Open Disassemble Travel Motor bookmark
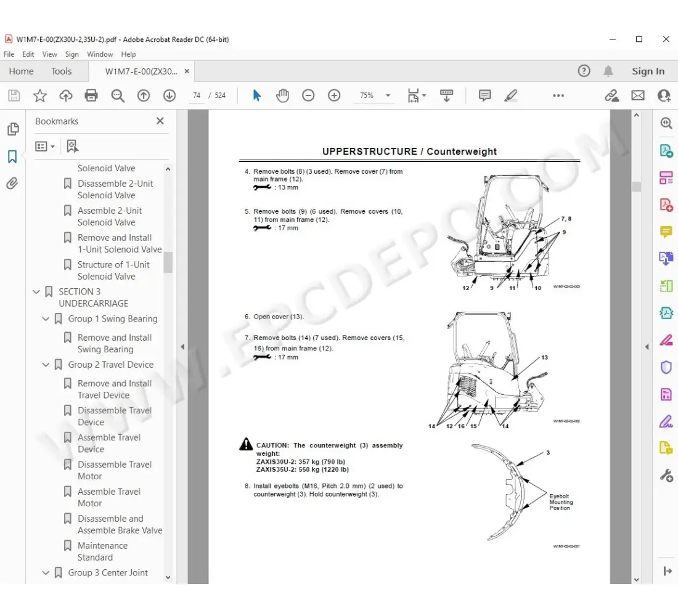The image size is (678, 616). click(114, 470)
